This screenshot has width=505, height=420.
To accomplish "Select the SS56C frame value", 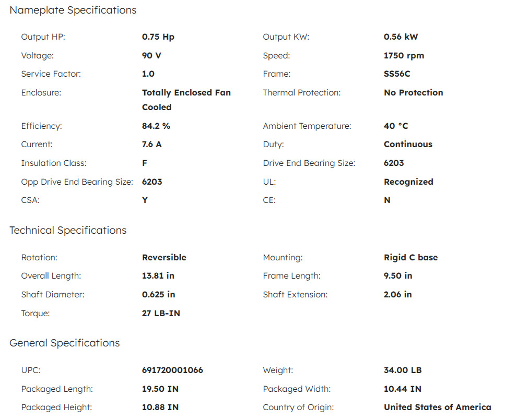I will 397,74.
